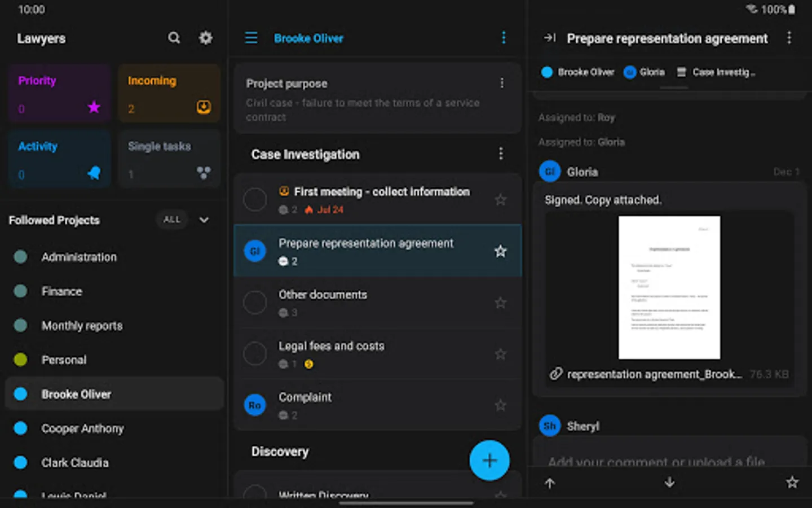The width and height of the screenshot is (812, 508).
Task: Select the Gloria assignee chip
Action: coord(644,72)
